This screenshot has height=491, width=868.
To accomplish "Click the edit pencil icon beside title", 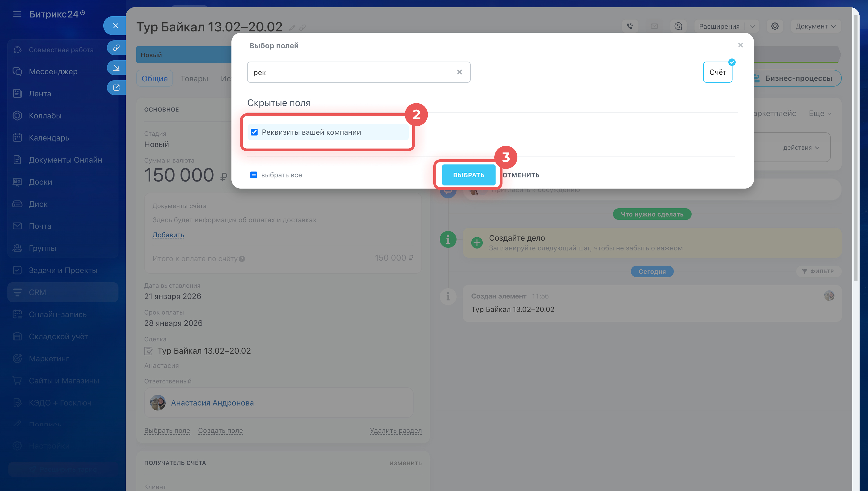I will (x=292, y=28).
